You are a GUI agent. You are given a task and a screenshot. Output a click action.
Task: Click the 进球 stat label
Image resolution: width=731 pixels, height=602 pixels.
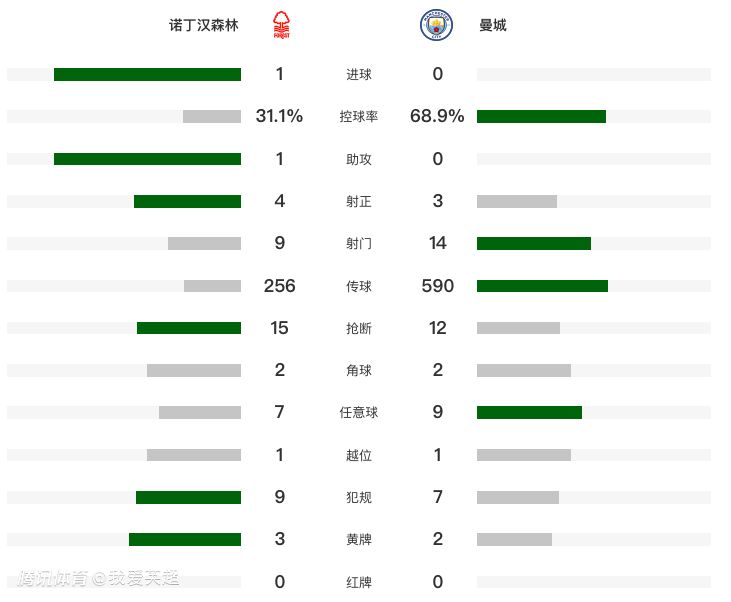click(x=359, y=75)
